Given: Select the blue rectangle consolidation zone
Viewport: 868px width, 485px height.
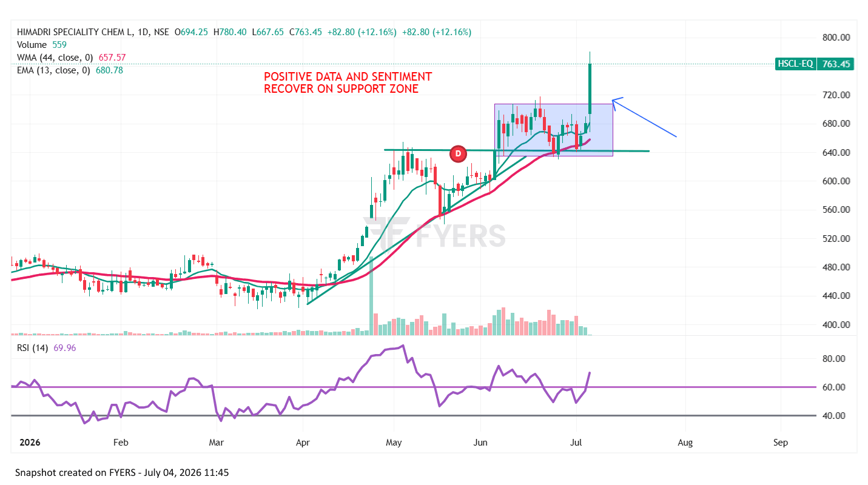Looking at the screenshot, I should (x=554, y=130).
